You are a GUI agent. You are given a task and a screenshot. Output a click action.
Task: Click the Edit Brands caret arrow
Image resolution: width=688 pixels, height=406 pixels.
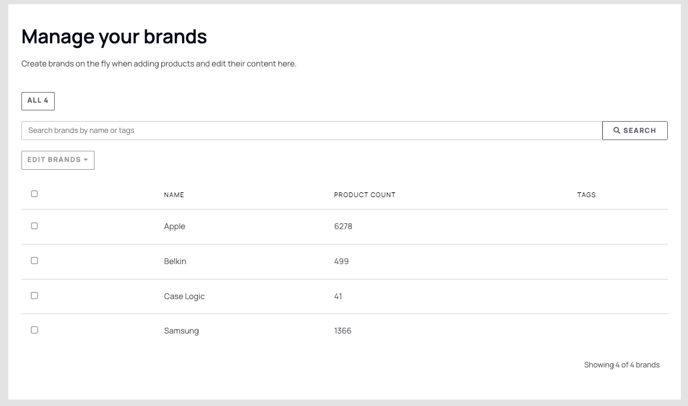coord(86,160)
